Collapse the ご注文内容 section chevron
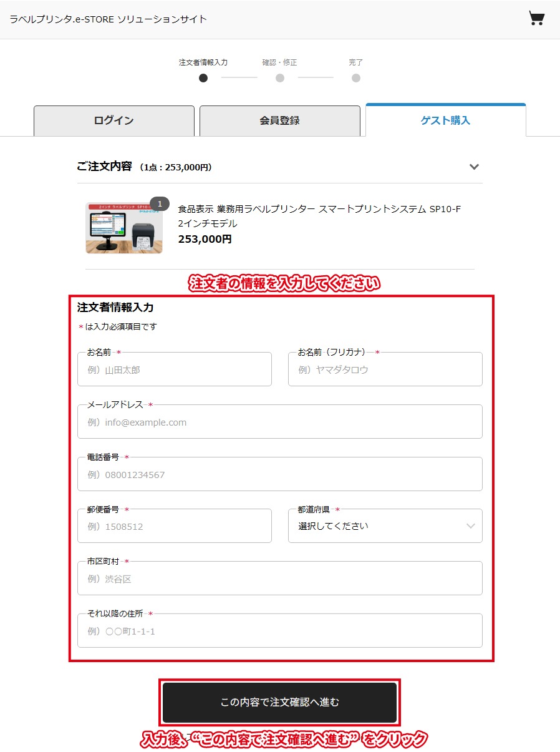This screenshot has width=560, height=752. [x=475, y=167]
